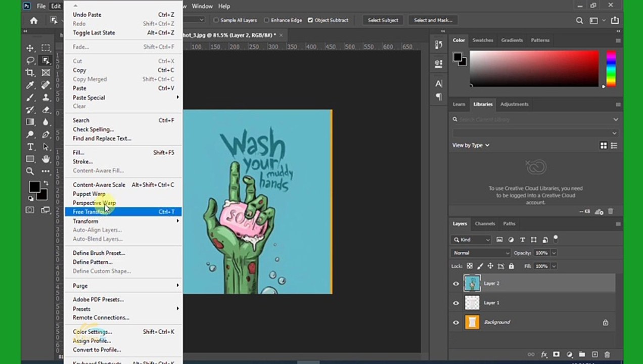Delete layer with the trash icon
Viewport: 643px width, 364px height.
coord(607,355)
